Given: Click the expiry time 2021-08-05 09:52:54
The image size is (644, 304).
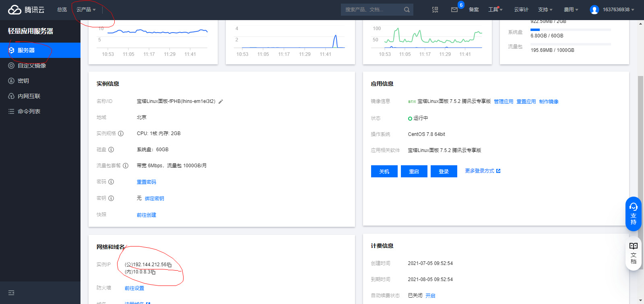Looking at the screenshot, I should coord(430,279).
